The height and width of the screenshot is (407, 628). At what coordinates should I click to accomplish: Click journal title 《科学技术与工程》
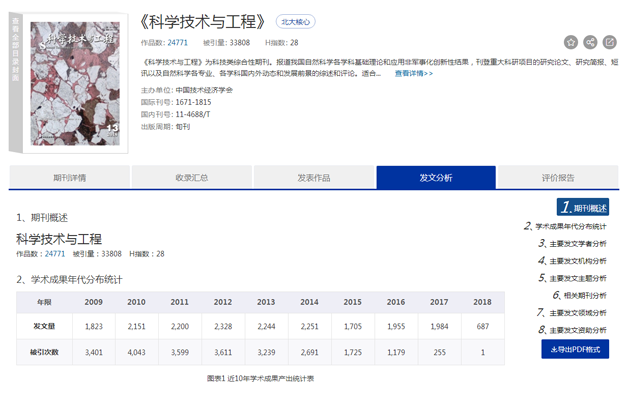click(203, 22)
